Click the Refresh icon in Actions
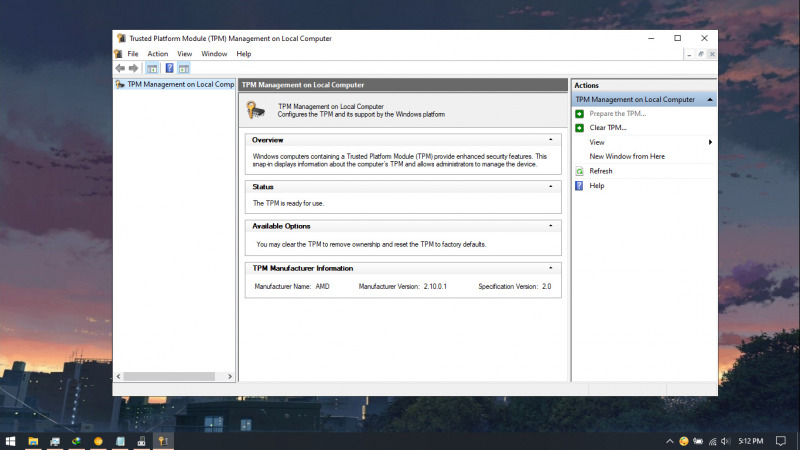The height and width of the screenshot is (450, 800). (x=580, y=171)
